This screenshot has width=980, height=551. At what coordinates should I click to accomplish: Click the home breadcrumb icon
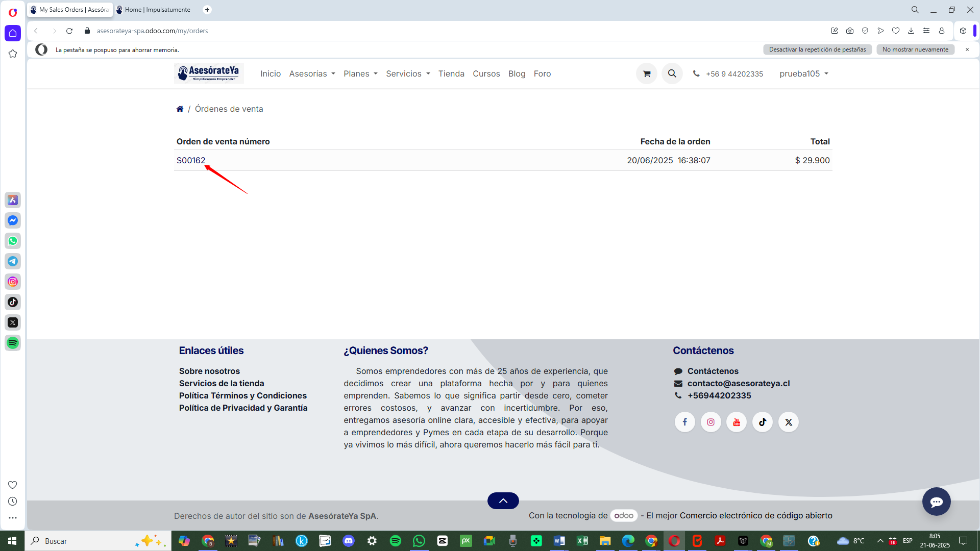pos(180,109)
